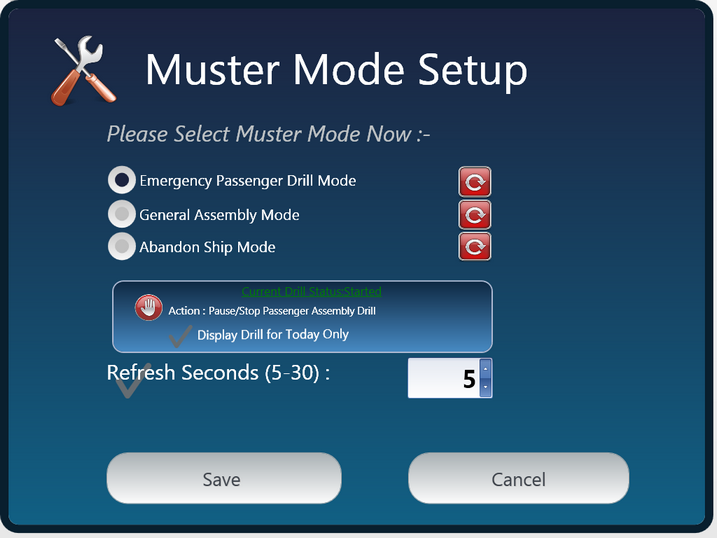
Task: Decrease refresh seconds with the down arrow
Action: click(x=486, y=388)
